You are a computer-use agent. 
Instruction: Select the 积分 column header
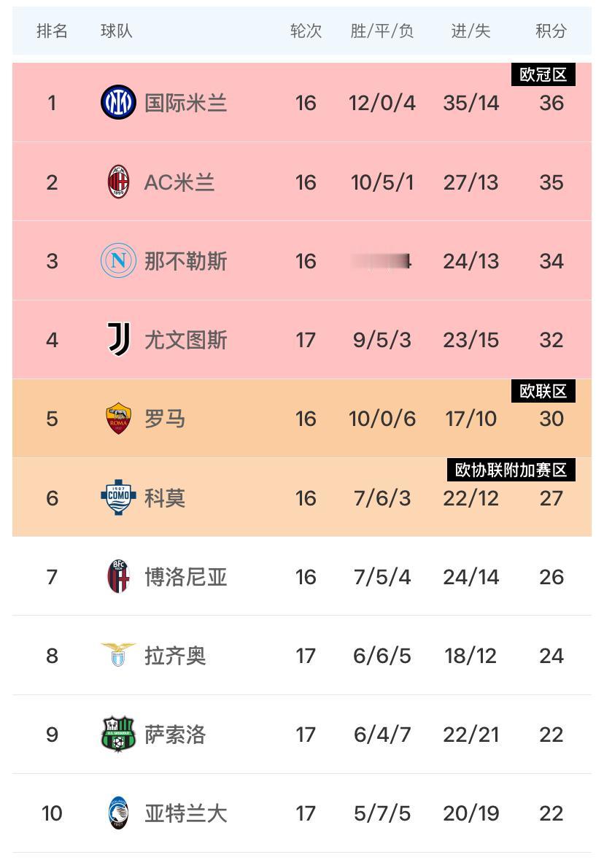pyautogui.click(x=551, y=31)
